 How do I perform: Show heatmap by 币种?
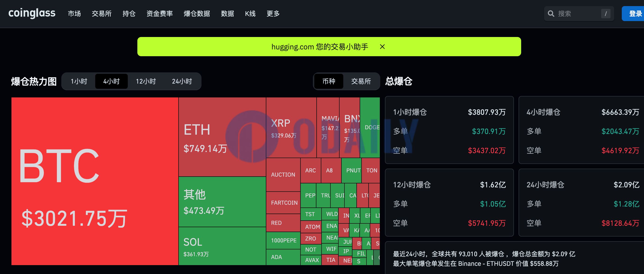[329, 81]
